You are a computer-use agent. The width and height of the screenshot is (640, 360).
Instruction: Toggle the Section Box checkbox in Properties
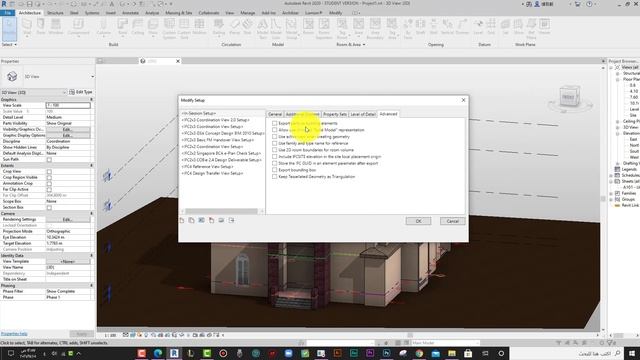tap(49, 207)
